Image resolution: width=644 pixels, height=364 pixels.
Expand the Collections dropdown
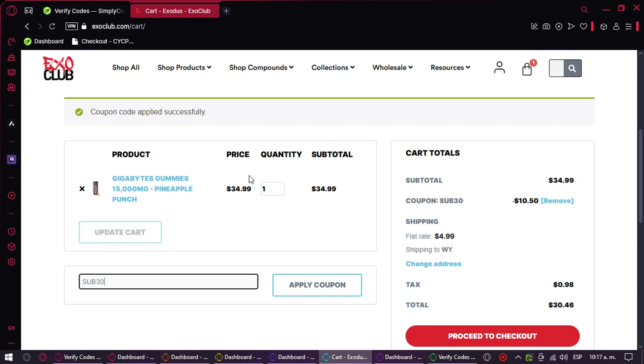(333, 67)
